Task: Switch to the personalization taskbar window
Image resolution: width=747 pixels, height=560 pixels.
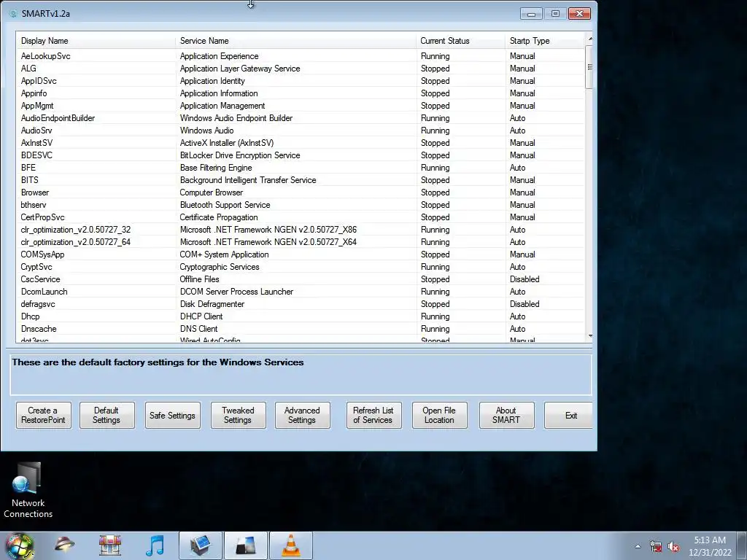Action: [x=246, y=545]
